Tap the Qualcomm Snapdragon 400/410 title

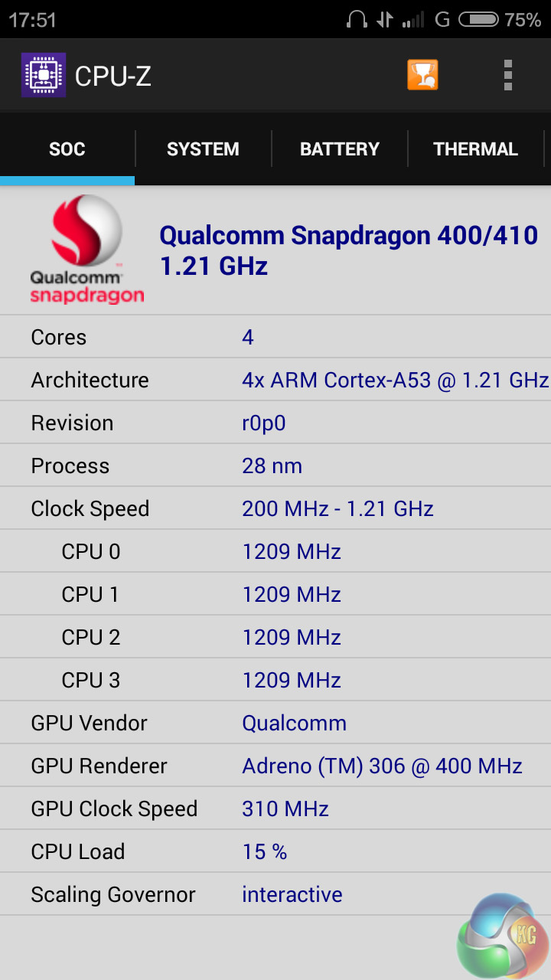[x=348, y=250]
